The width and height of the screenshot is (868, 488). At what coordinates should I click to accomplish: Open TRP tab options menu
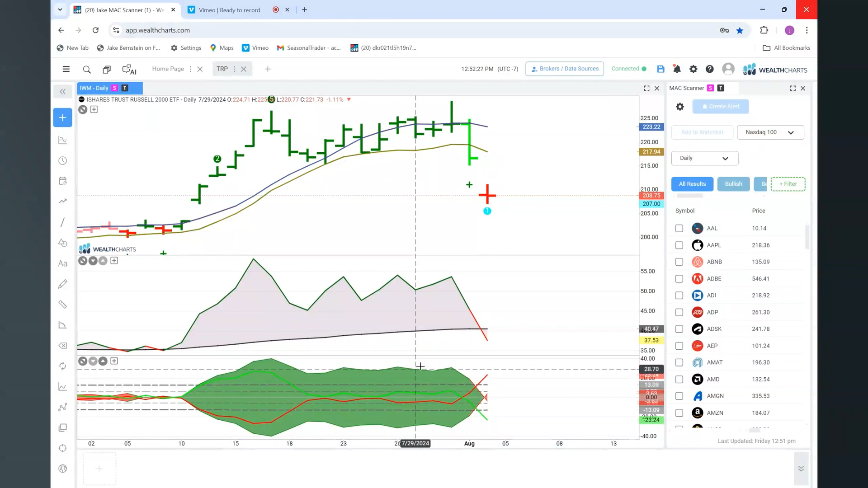point(234,69)
